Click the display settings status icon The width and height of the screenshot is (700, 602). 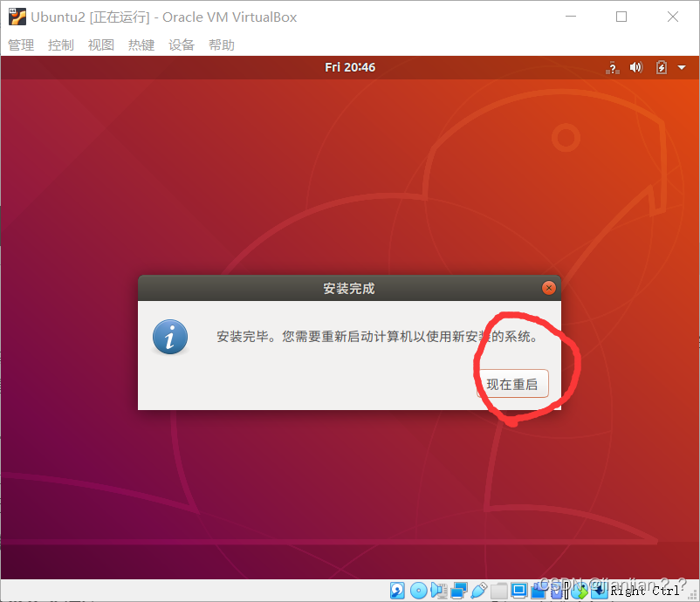pos(519,591)
